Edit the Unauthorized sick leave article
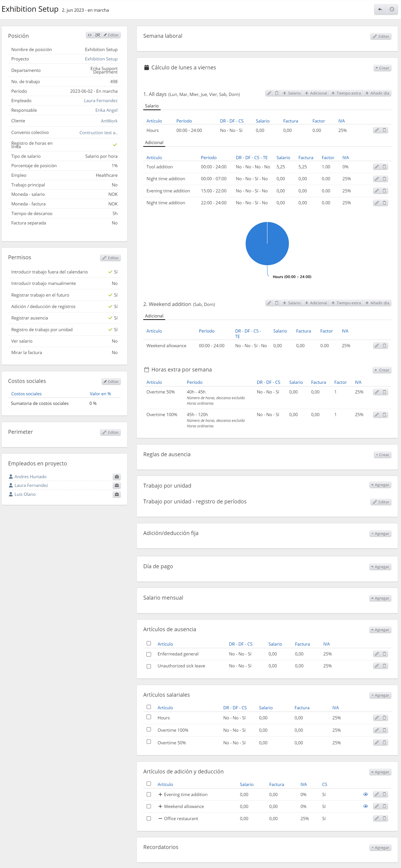Image resolution: width=401 pixels, height=868 pixels. pos(377,666)
